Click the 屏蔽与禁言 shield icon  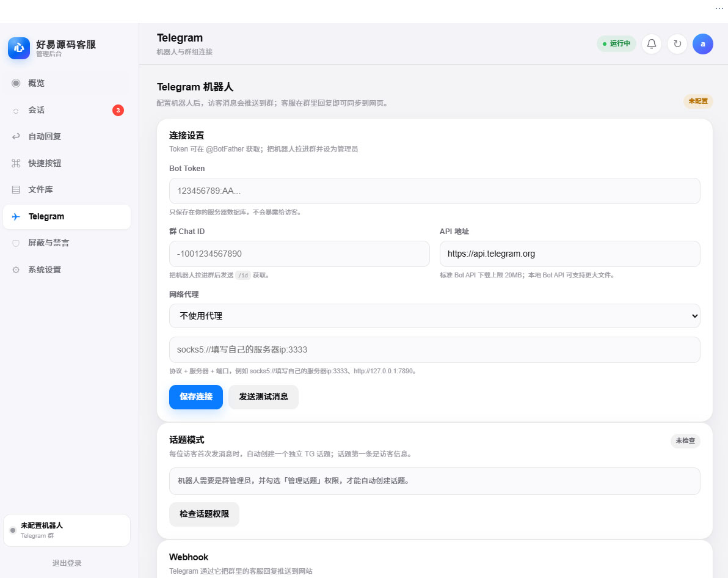[16, 243]
